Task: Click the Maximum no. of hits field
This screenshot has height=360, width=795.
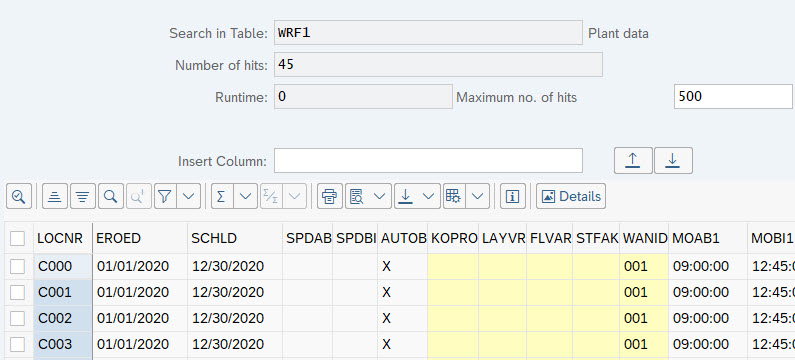Action: click(733, 96)
